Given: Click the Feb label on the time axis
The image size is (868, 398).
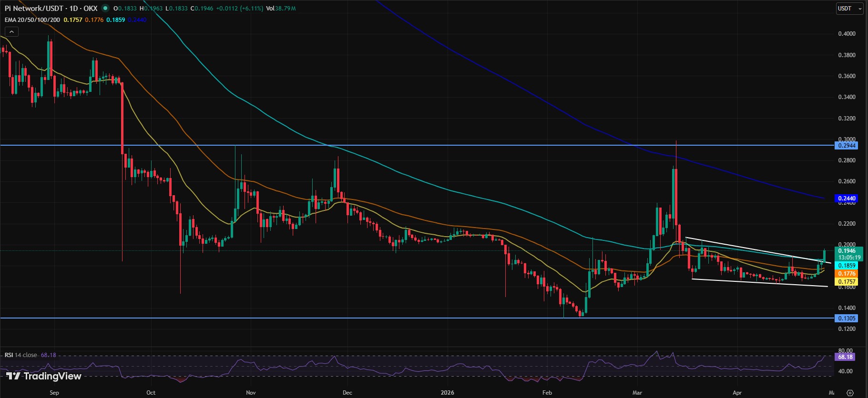Looking at the screenshot, I should (x=547, y=393).
